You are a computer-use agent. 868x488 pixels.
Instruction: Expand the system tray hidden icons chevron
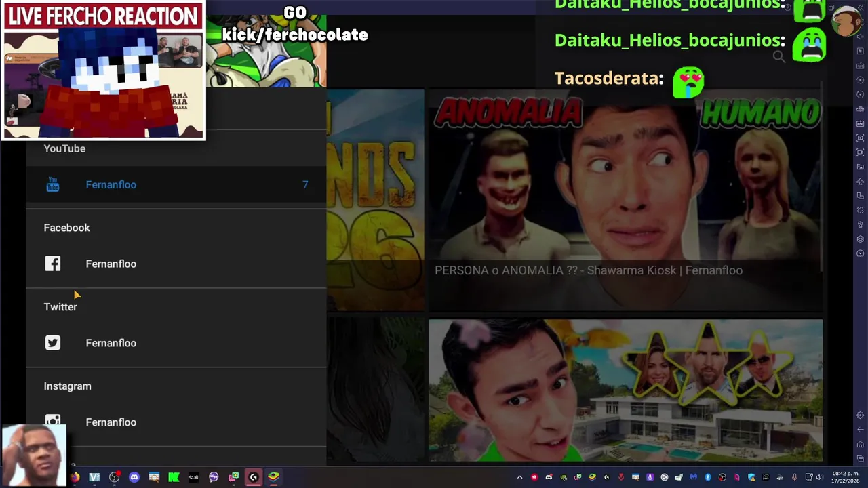(x=519, y=477)
